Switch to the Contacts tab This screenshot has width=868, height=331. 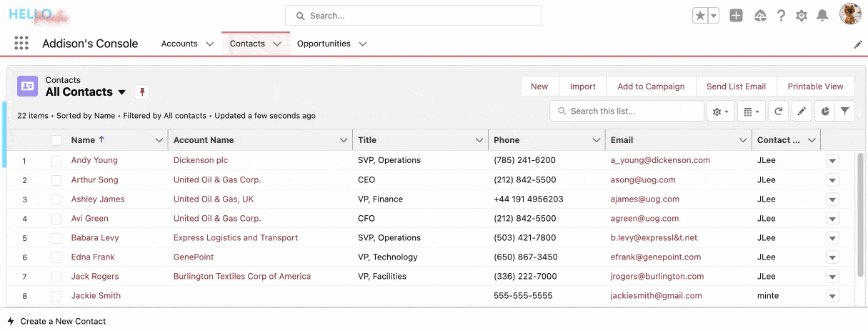click(247, 44)
